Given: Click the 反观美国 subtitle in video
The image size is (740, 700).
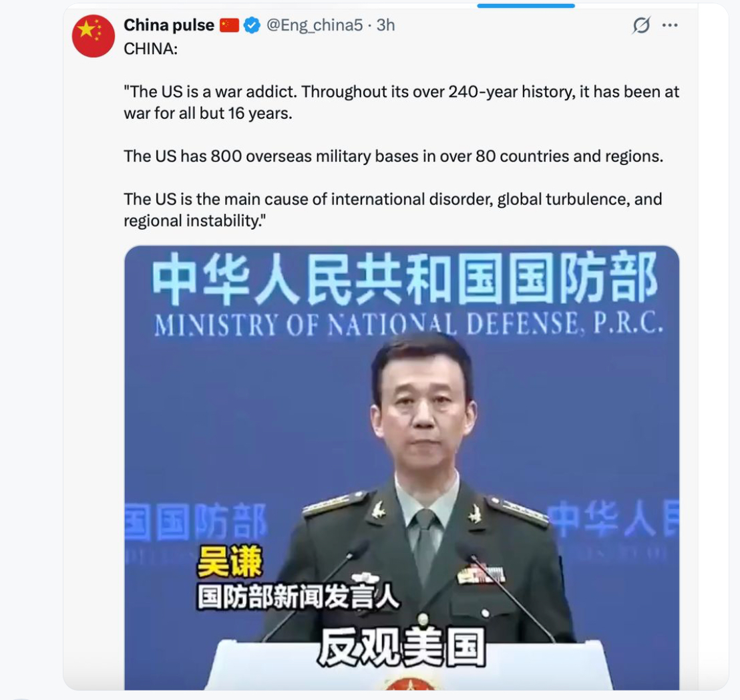Looking at the screenshot, I should click(x=401, y=647).
